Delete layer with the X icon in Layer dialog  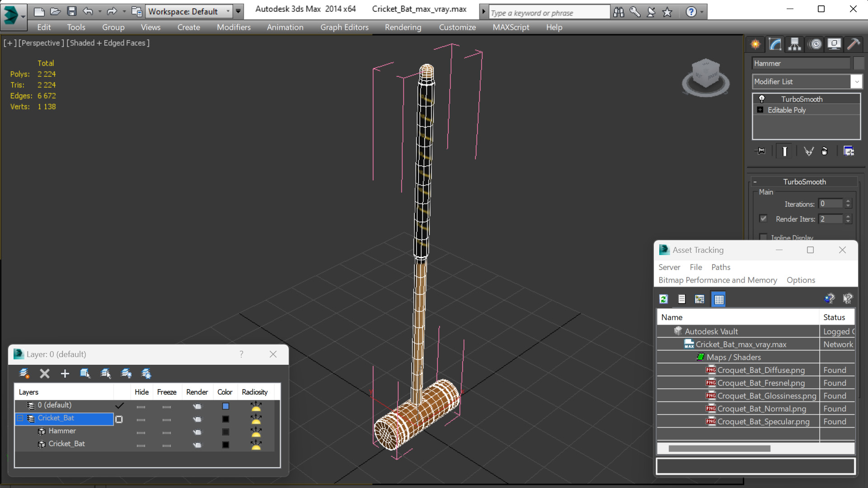(44, 373)
